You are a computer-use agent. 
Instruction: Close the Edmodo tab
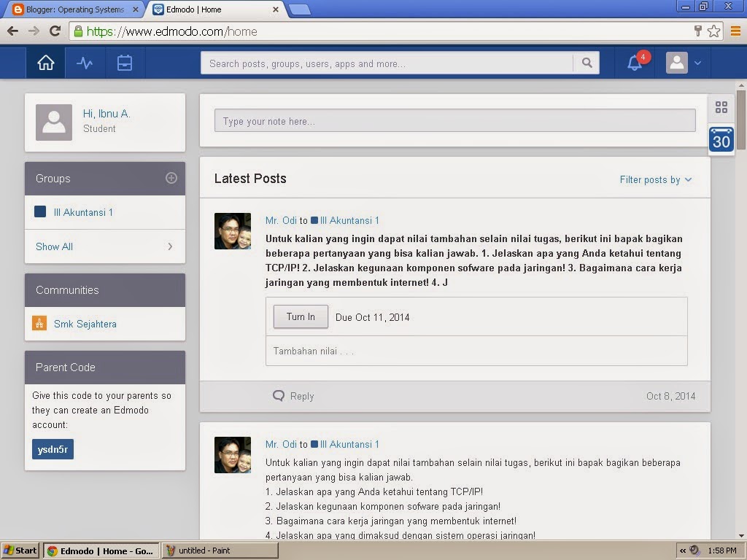(275, 9)
